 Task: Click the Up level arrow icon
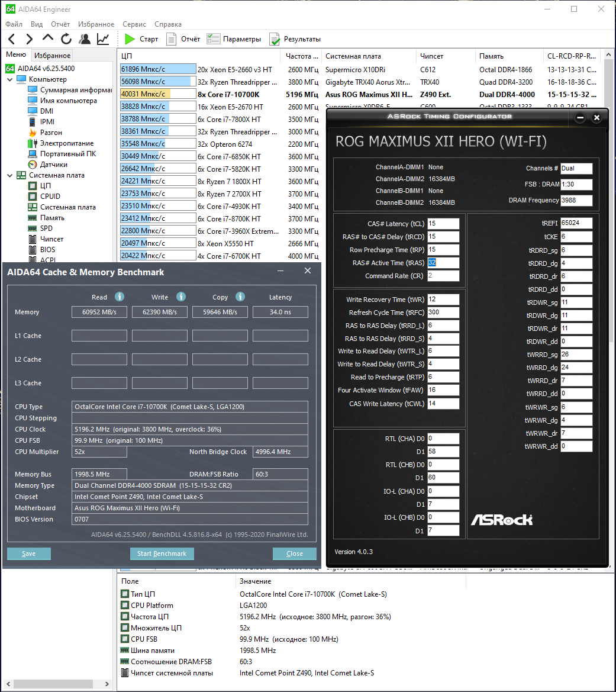[48, 39]
